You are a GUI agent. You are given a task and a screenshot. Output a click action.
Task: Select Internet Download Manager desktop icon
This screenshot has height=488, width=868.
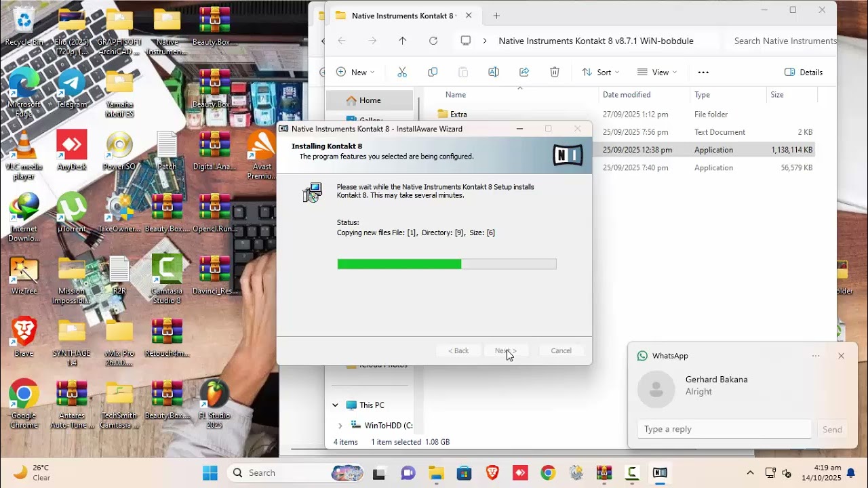pos(24,218)
